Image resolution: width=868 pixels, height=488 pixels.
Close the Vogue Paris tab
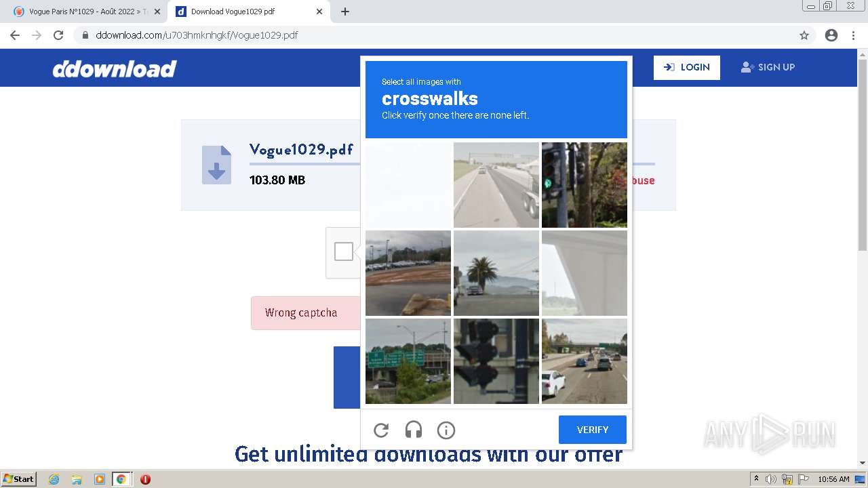(x=157, y=12)
